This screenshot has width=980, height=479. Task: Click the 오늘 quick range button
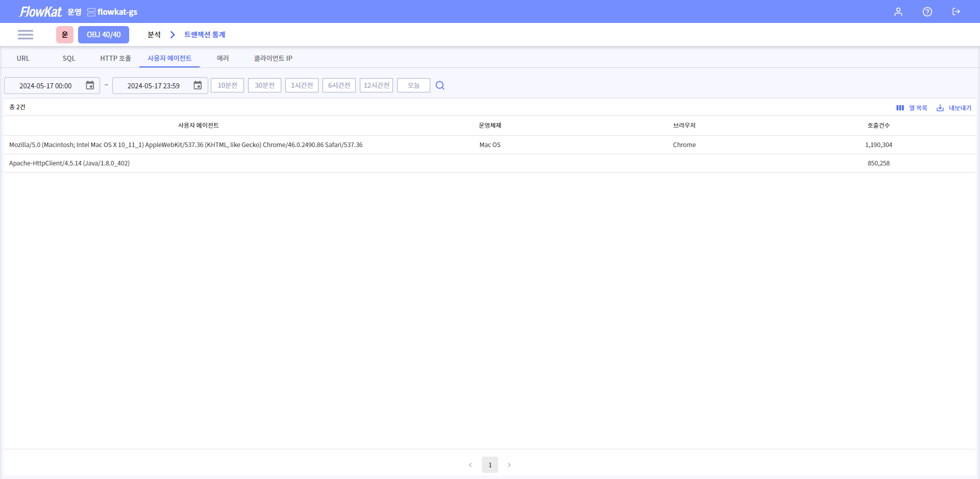point(413,85)
